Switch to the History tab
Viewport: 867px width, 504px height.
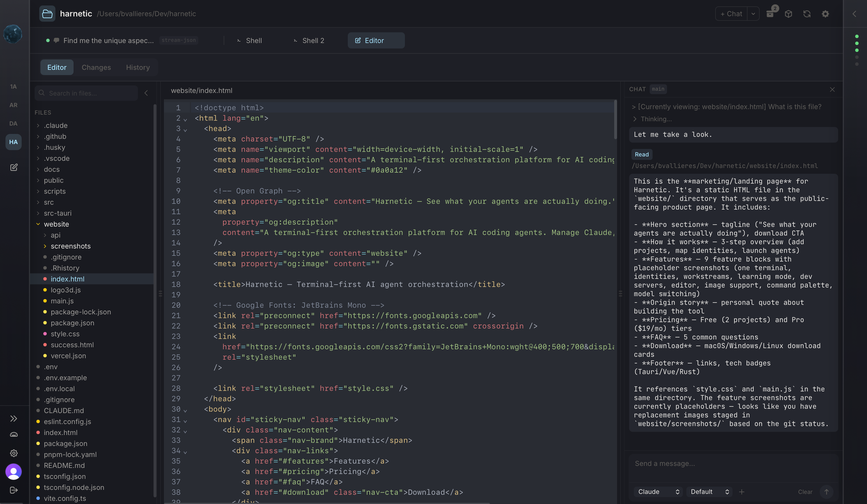pyautogui.click(x=138, y=67)
